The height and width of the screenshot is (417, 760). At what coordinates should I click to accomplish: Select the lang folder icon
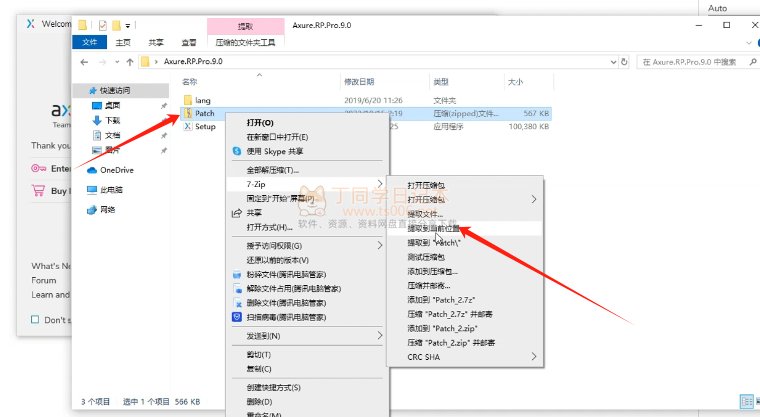188,100
